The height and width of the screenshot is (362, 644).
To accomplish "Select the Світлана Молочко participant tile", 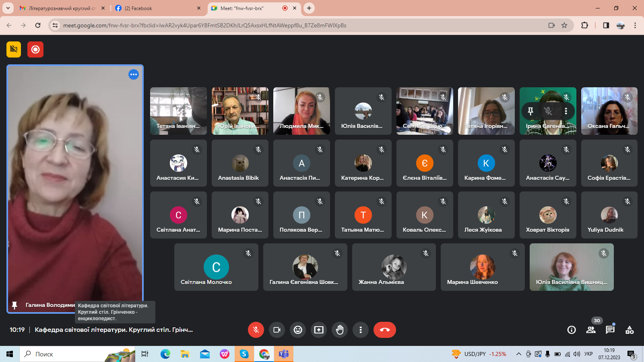I will tap(216, 267).
